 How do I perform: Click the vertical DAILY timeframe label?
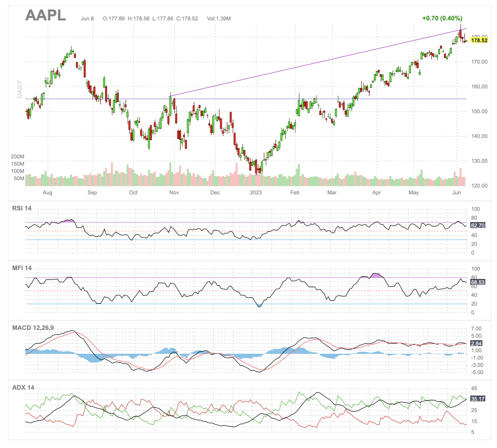[x=20, y=89]
